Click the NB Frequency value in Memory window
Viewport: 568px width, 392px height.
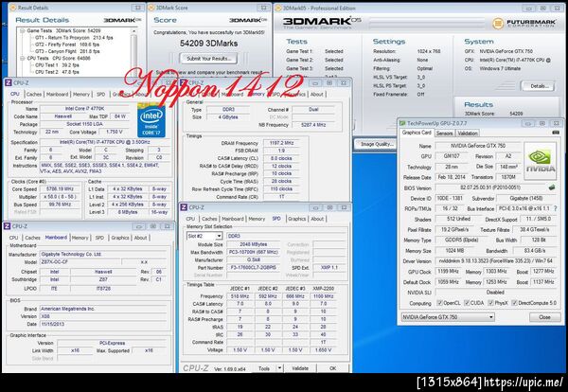point(314,125)
